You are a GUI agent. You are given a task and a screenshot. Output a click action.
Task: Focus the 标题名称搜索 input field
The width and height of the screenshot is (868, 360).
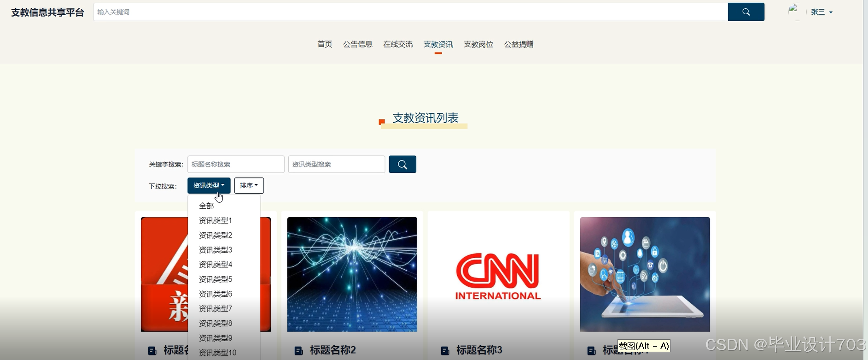click(x=236, y=165)
